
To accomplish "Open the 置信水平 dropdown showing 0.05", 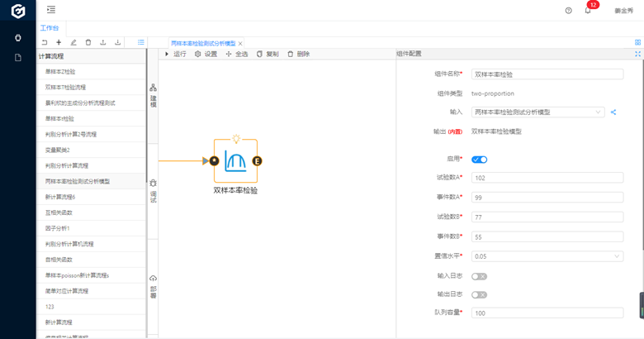I will [547, 256].
